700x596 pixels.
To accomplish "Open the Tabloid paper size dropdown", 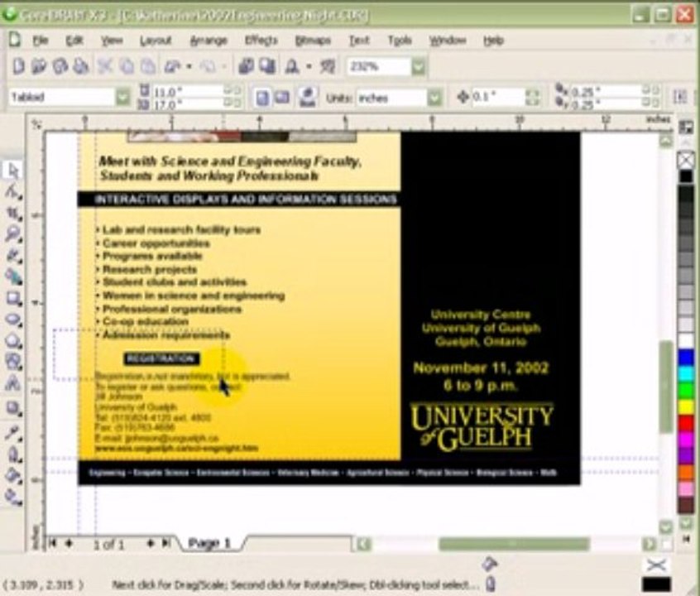I will pos(123,98).
